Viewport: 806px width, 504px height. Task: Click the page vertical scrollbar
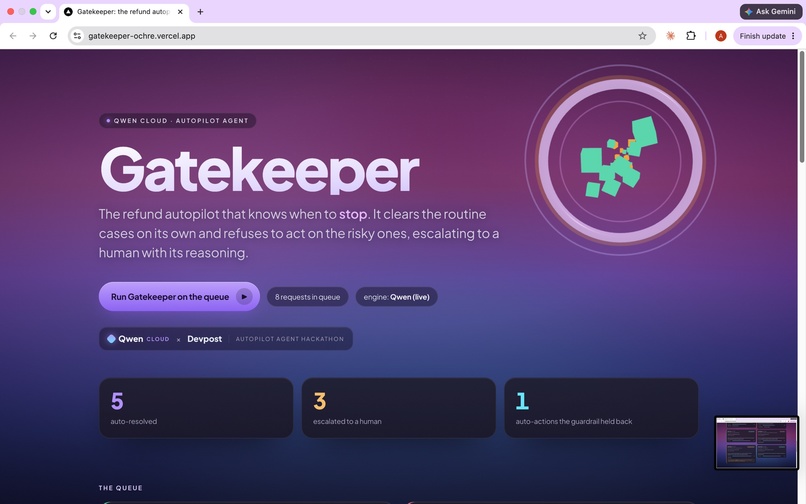802,107
